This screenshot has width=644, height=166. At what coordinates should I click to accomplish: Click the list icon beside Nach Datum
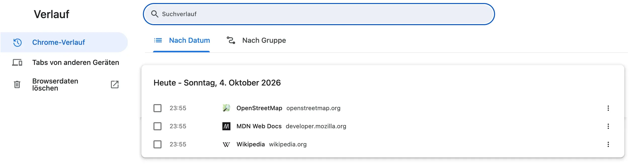(x=158, y=40)
